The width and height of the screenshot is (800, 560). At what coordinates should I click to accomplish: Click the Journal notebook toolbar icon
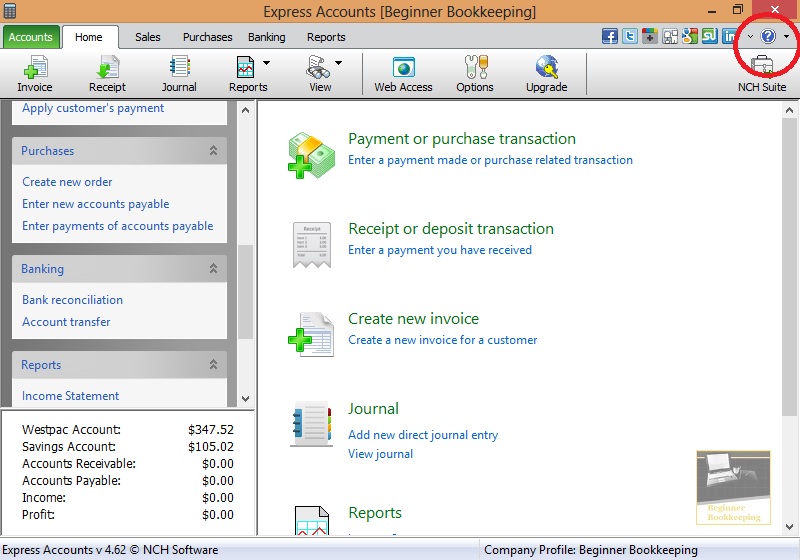tap(179, 67)
